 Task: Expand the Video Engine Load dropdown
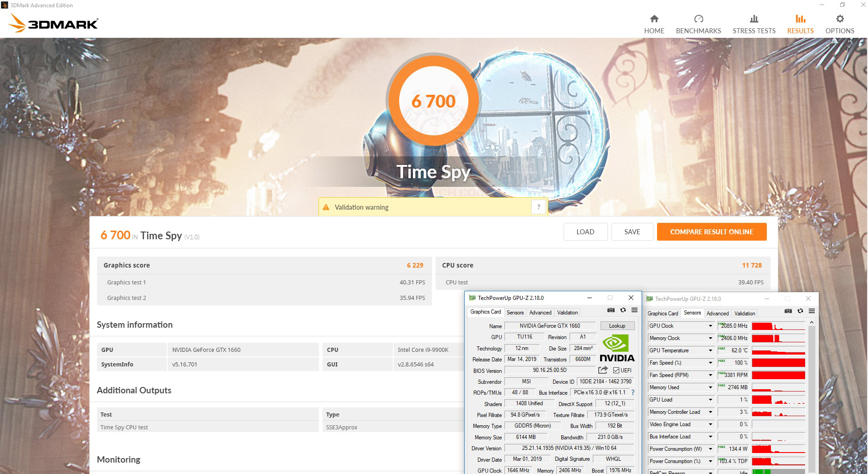coord(710,424)
